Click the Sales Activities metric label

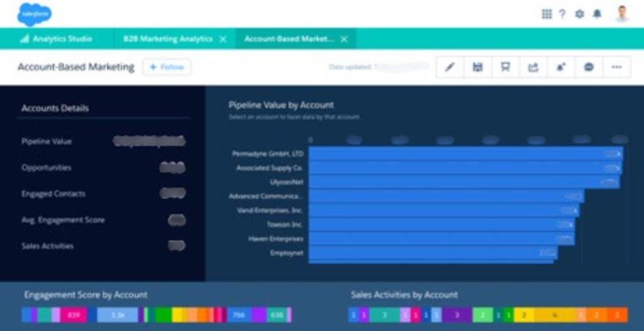point(47,246)
